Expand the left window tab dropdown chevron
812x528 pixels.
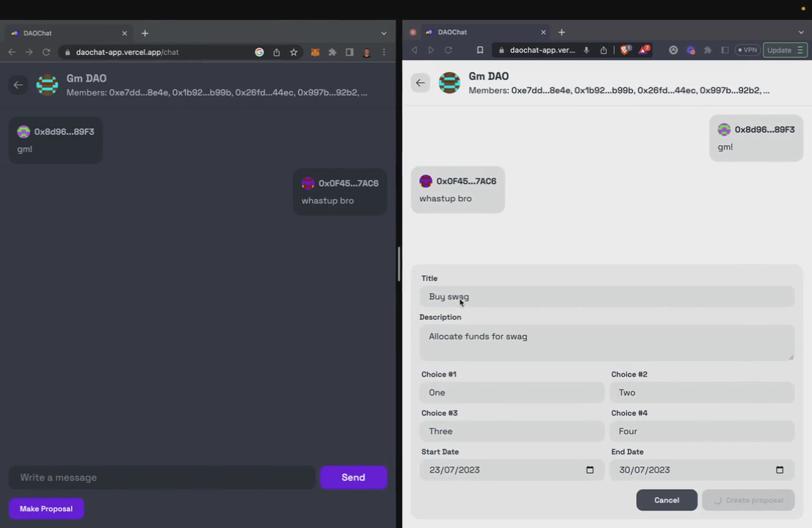[x=383, y=32]
